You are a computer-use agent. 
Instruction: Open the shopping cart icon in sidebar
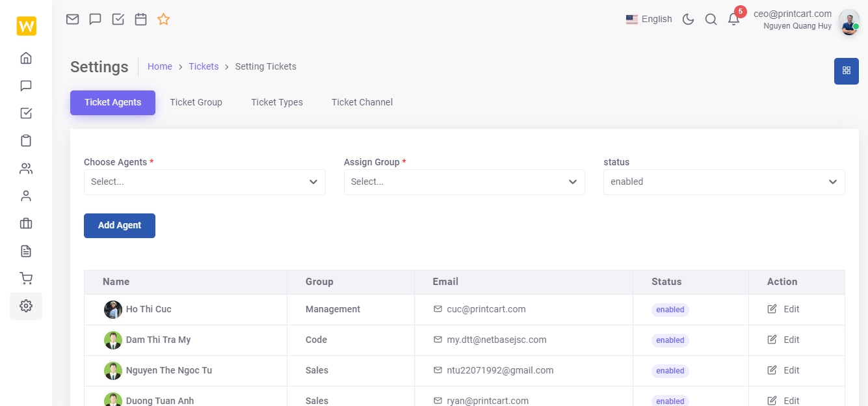[x=26, y=278]
